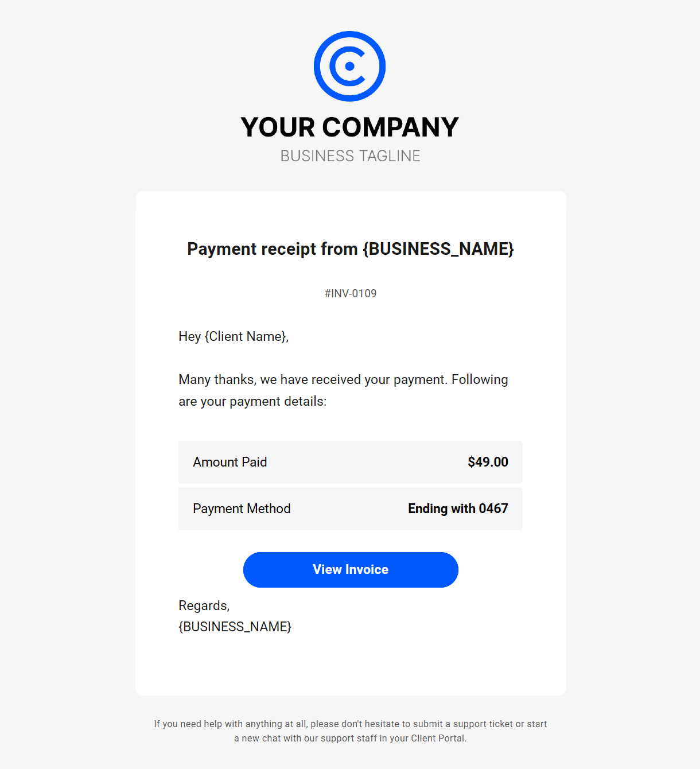
Task: Click the Regards sign-off line
Action: click(x=204, y=605)
